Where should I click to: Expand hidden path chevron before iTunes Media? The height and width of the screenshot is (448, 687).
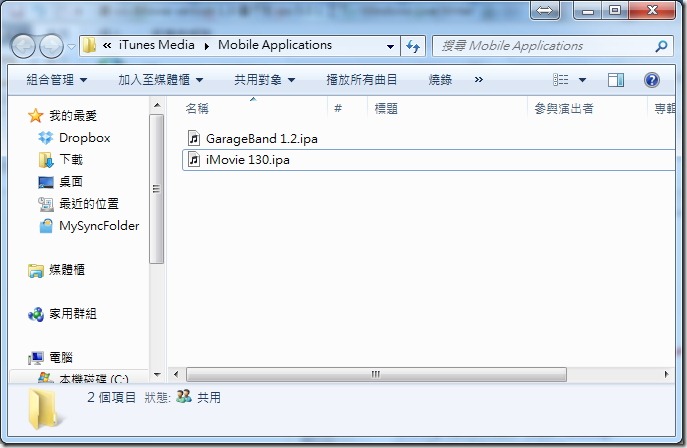(x=107, y=46)
